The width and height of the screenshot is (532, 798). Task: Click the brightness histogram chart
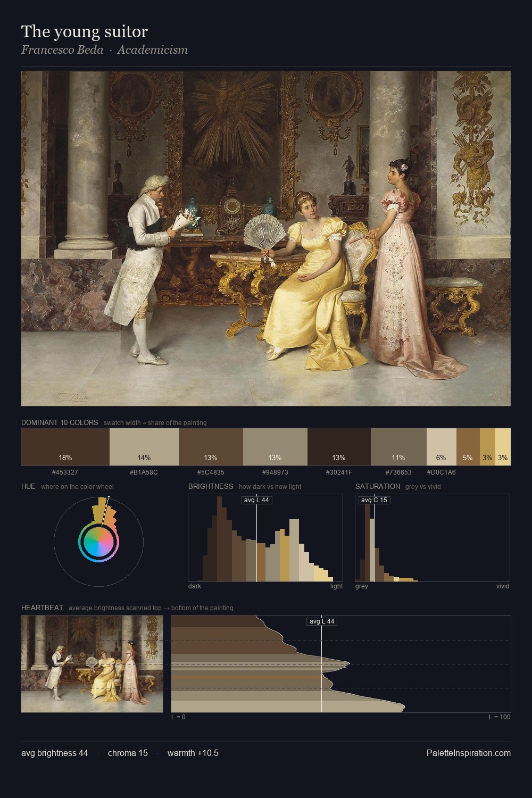[x=265, y=538]
